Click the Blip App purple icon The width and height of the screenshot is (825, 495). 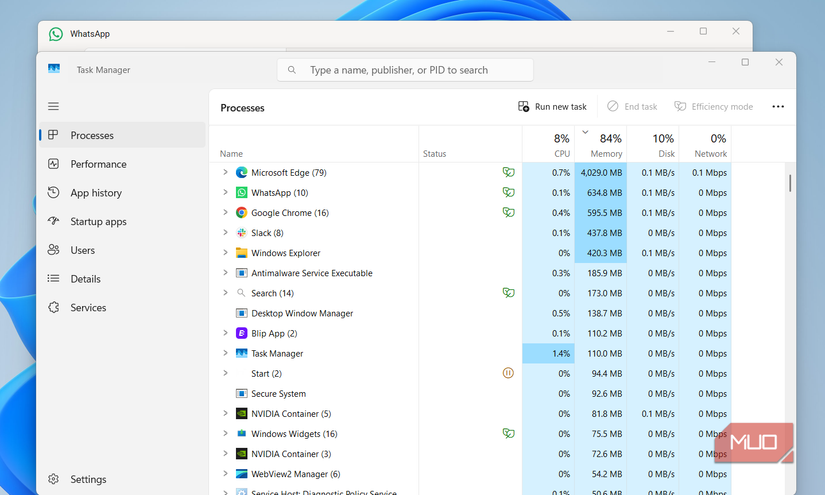click(x=242, y=333)
